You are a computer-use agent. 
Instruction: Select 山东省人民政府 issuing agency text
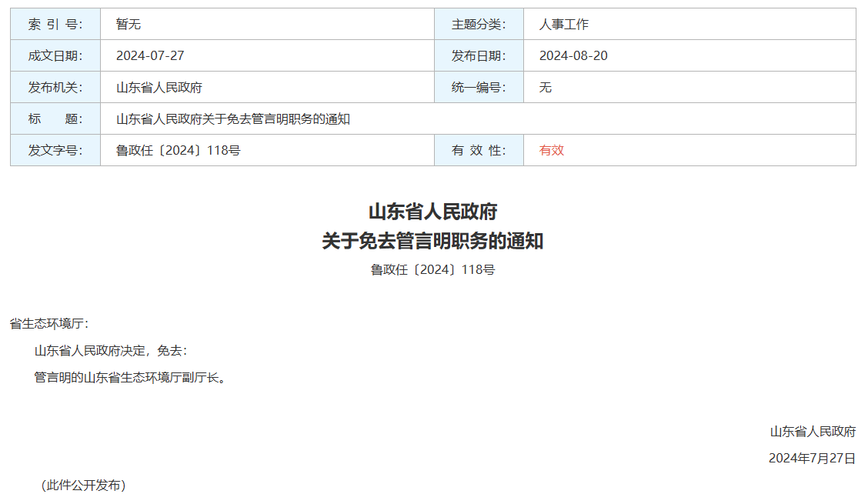[x=146, y=86]
